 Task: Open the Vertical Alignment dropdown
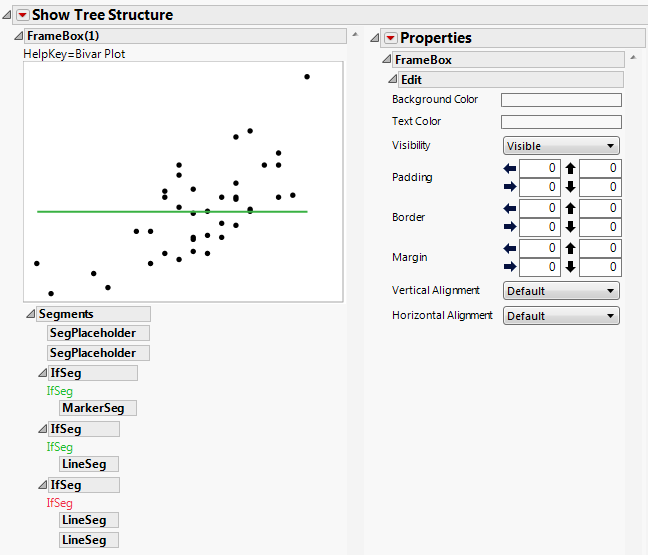point(560,291)
